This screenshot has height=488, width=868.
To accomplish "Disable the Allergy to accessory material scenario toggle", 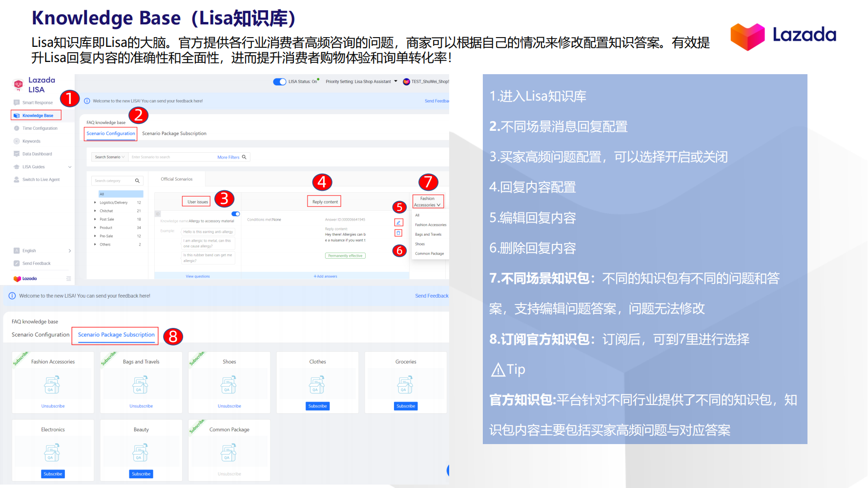I will click(235, 214).
